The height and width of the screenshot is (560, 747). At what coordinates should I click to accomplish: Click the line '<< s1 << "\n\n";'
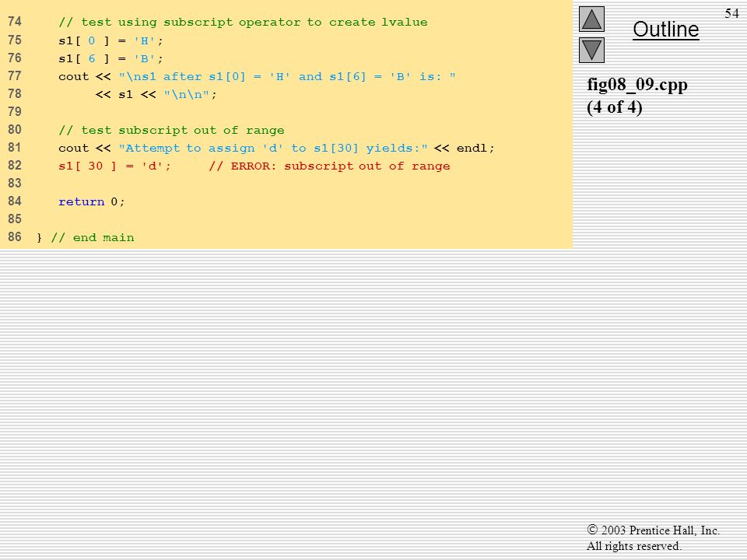pyautogui.click(x=156, y=94)
